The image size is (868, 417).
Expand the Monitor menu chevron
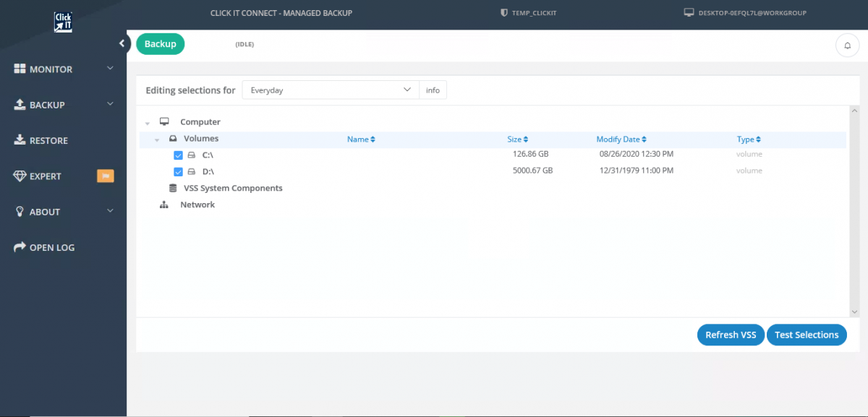coord(111,69)
